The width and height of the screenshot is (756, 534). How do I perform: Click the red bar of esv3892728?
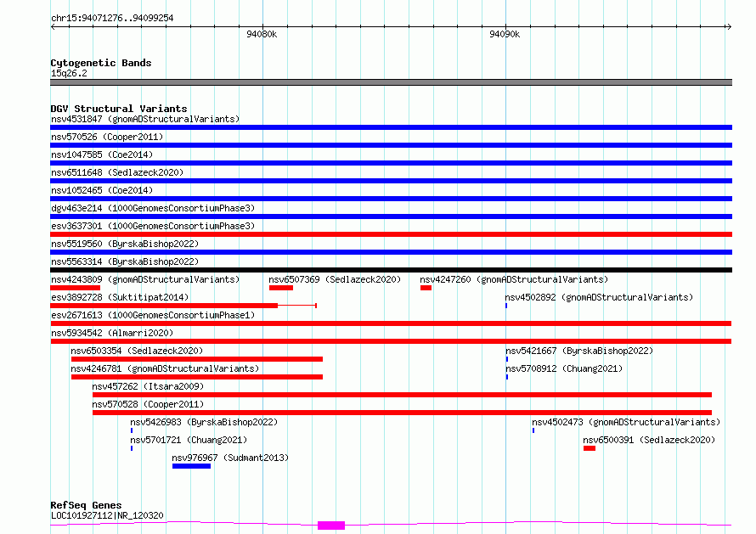coord(164,306)
